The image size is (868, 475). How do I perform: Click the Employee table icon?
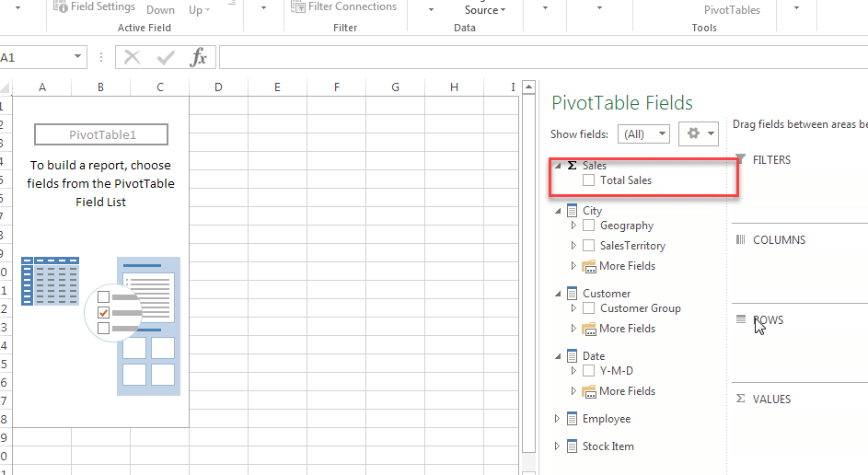572,419
